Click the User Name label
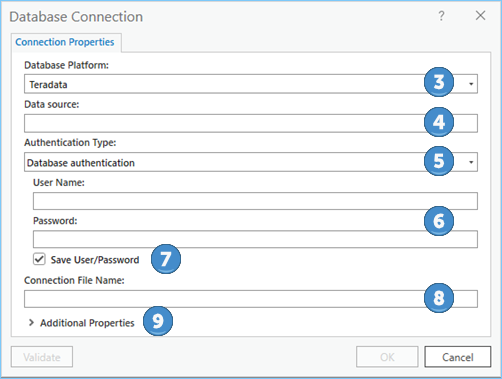The image size is (502, 379). coord(59,182)
